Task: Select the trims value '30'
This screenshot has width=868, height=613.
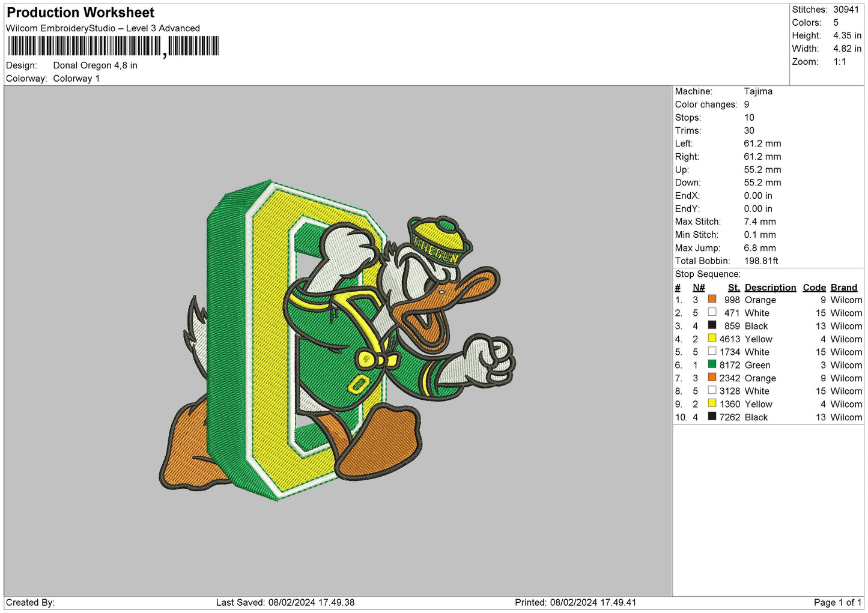Action: pos(749,131)
